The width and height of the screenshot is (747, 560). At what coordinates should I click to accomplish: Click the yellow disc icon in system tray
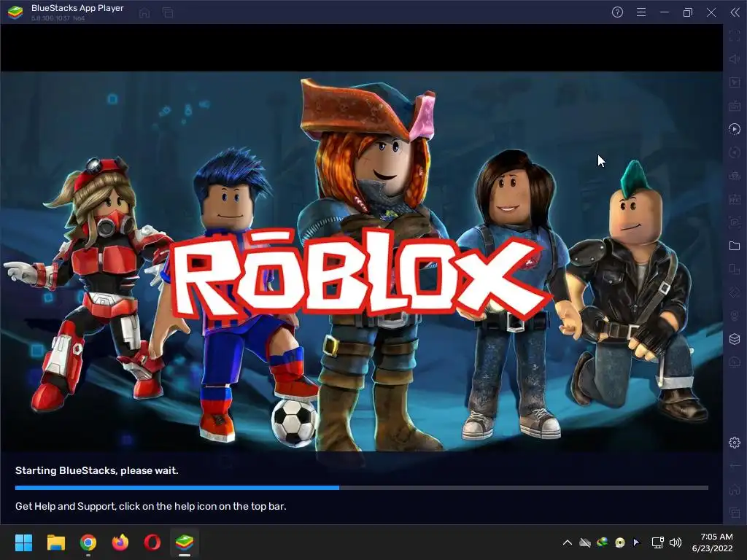pyautogui.click(x=620, y=542)
